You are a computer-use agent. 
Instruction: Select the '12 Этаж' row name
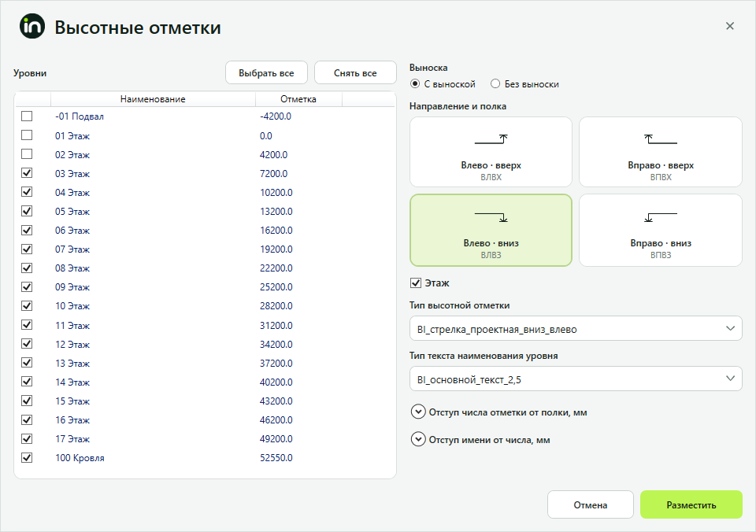[x=72, y=345]
